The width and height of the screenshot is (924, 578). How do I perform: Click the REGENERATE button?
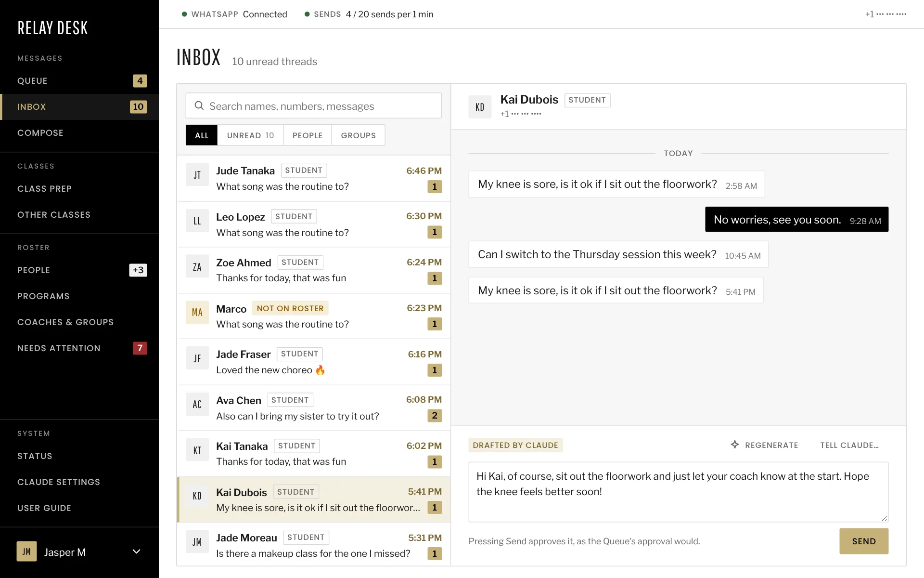[765, 445]
